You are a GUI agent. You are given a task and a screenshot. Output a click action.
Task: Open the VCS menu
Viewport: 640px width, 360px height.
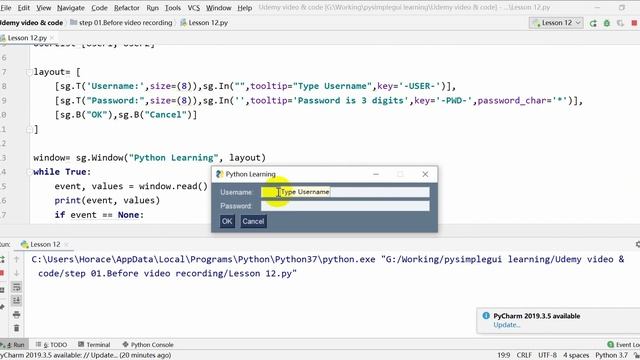coord(193,8)
